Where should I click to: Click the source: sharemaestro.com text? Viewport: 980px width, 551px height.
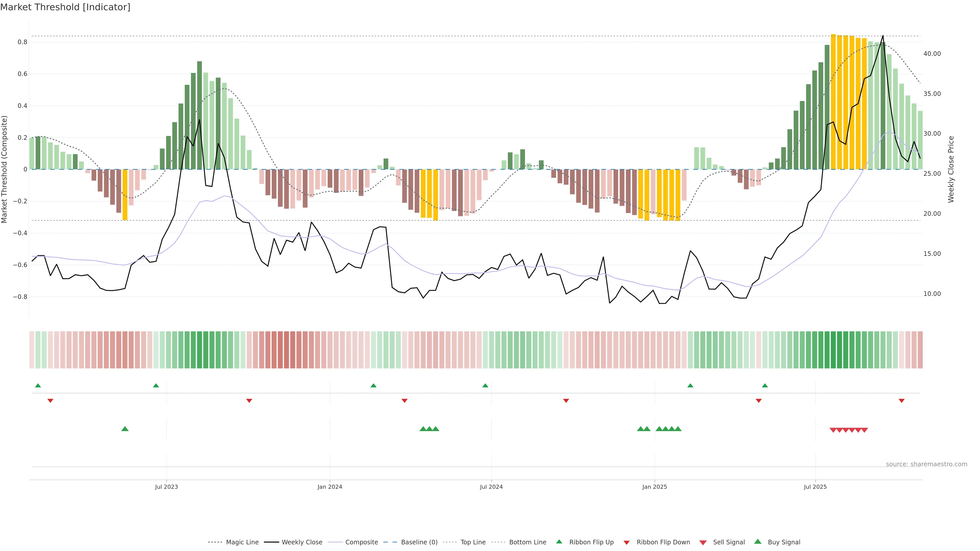click(926, 464)
